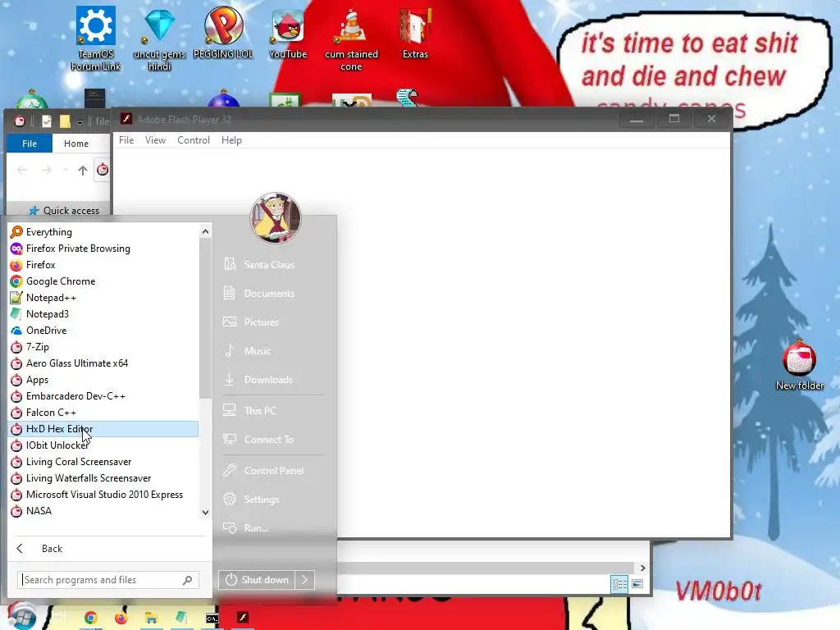The image size is (840, 630).
Task: Expand the Embarcadero Dev-C++ folder
Action: coord(103,396)
